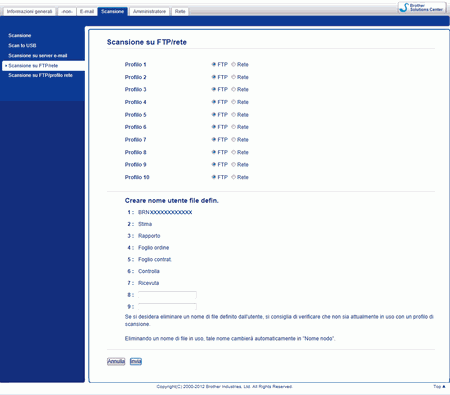The width and height of the screenshot is (450, 395).
Task: Switch to the Rete tab
Action: coord(180,11)
